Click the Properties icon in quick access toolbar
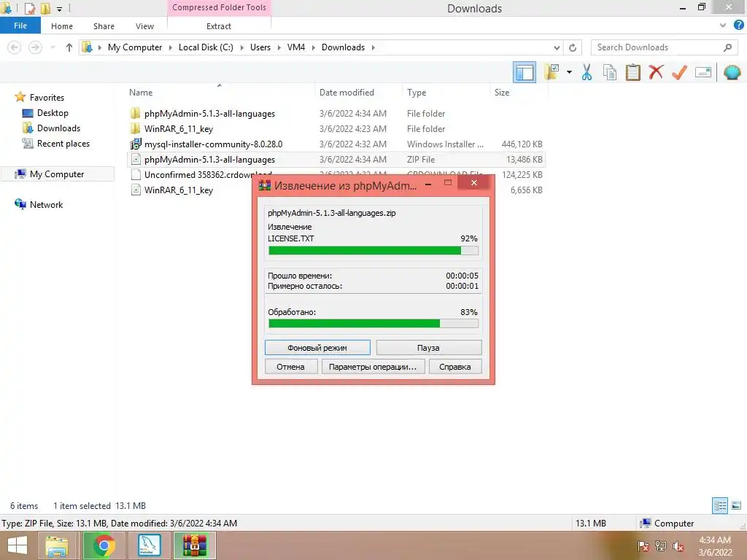This screenshot has height=560, width=747. click(29, 8)
